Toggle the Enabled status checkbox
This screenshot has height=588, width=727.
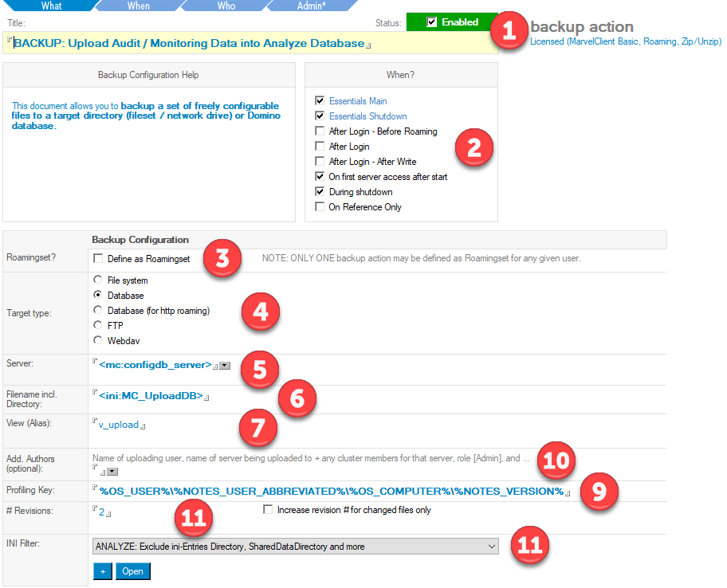pyautogui.click(x=432, y=22)
